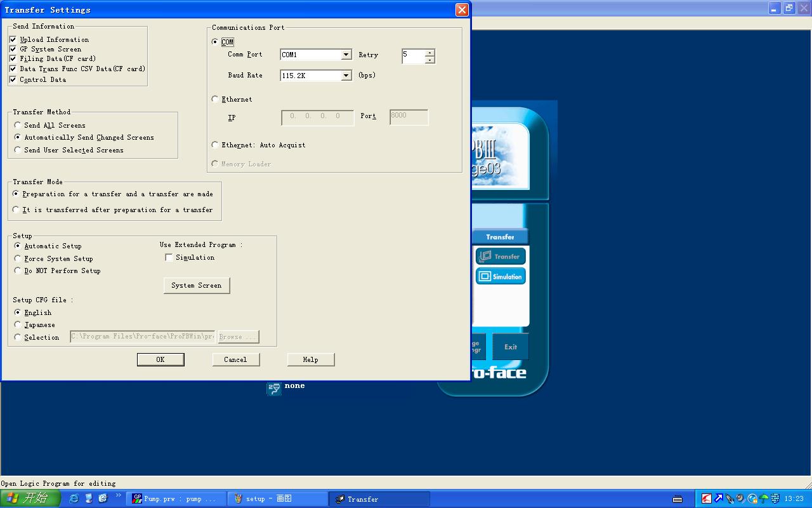Screen dimensions: 812x508
Task: Click the Simulation icon button in Pro-face panel
Action: [501, 277]
